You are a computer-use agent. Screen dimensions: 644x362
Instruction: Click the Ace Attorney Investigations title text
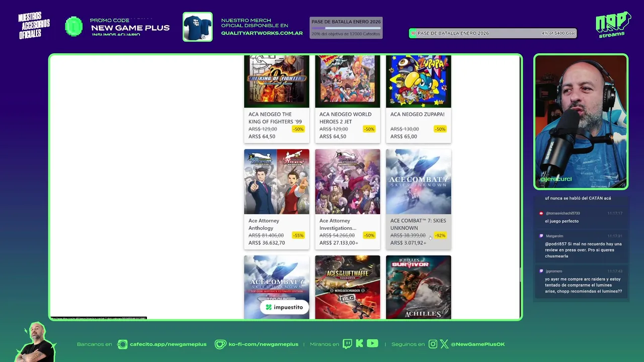(x=338, y=224)
